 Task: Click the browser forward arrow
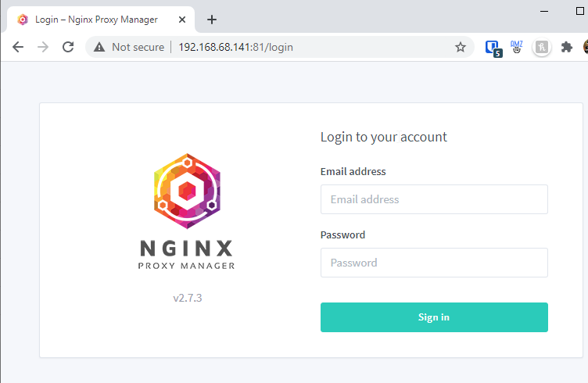[43, 47]
